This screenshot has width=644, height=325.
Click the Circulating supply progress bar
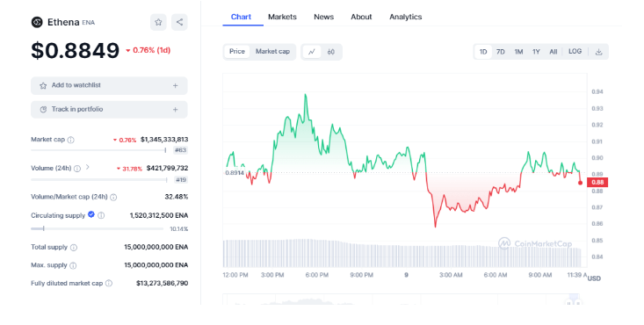(97, 229)
